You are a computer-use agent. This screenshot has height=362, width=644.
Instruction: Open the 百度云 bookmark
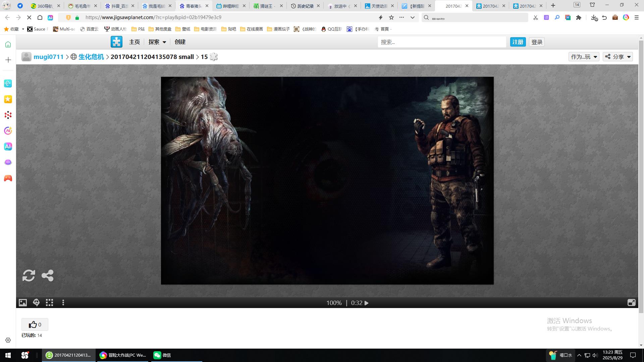(x=89, y=29)
